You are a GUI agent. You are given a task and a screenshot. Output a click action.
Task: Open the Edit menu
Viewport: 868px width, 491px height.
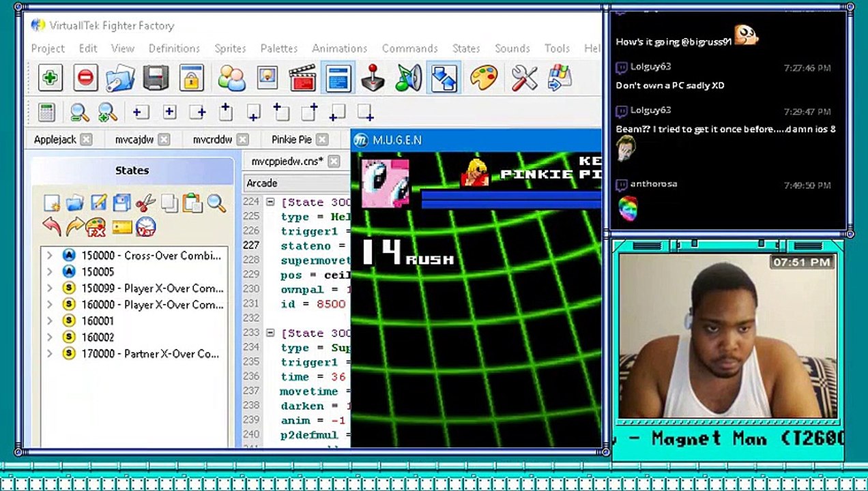[x=88, y=48]
